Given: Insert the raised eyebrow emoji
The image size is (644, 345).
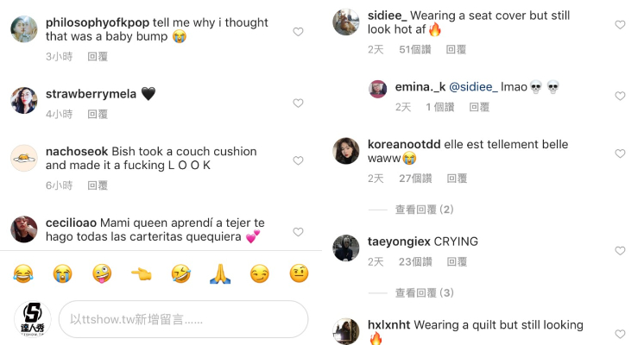Looking at the screenshot, I should point(298,274).
